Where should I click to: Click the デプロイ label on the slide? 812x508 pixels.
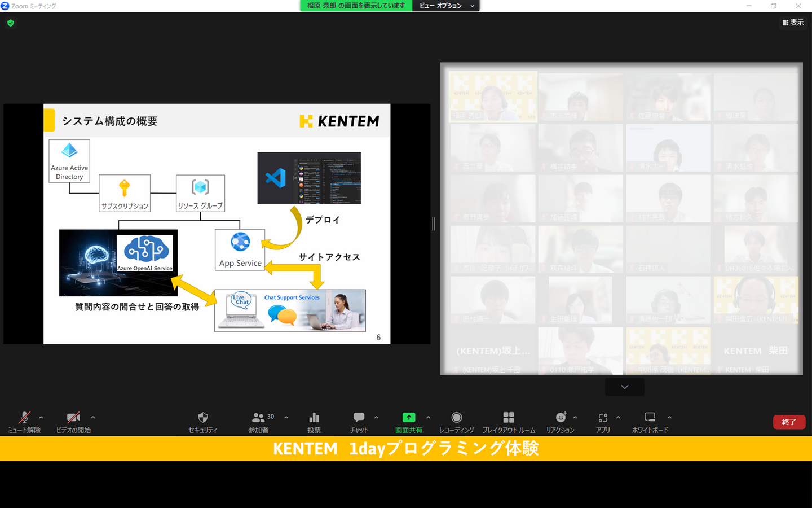click(323, 220)
